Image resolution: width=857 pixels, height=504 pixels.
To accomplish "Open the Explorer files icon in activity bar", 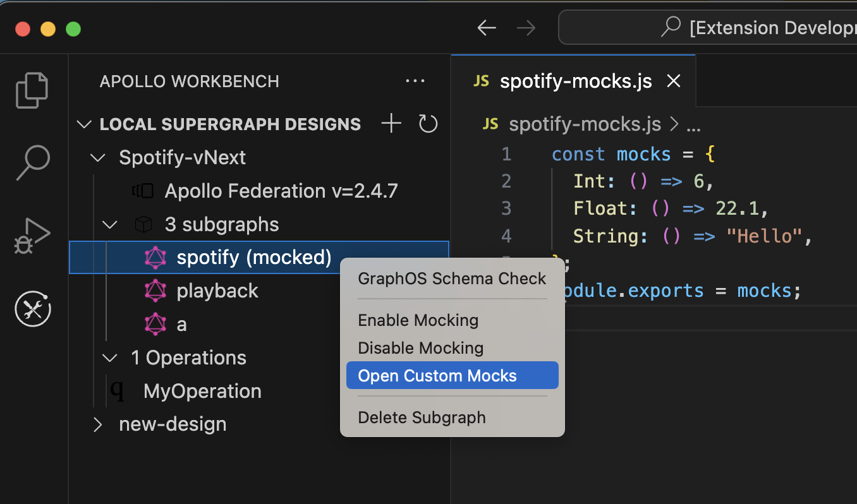I will [32, 90].
